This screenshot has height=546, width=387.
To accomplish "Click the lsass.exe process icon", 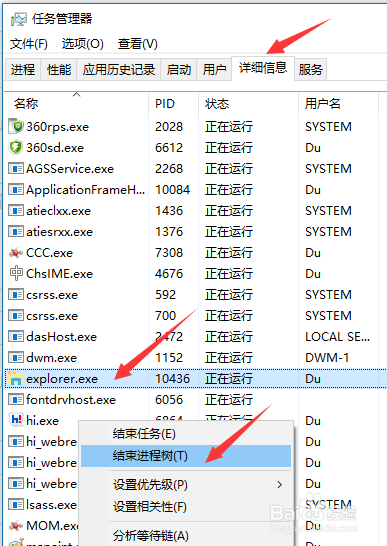I will 16,505.
